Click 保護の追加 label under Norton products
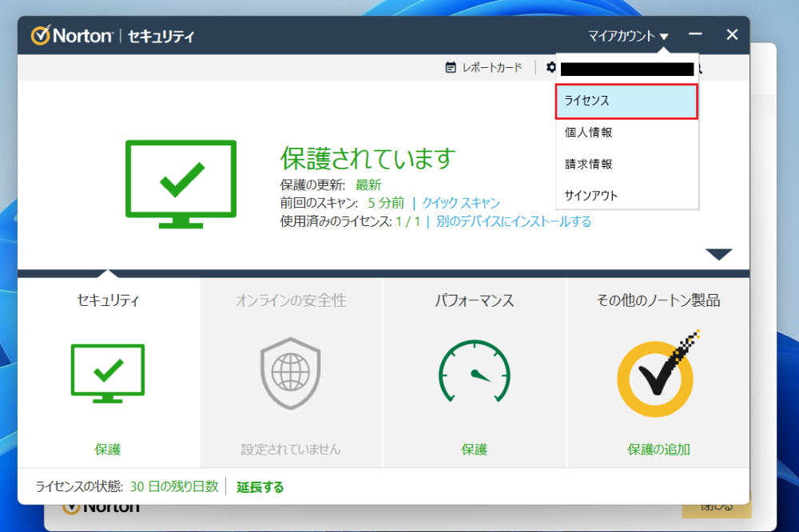Viewport: 799px width, 532px height. pos(658,450)
